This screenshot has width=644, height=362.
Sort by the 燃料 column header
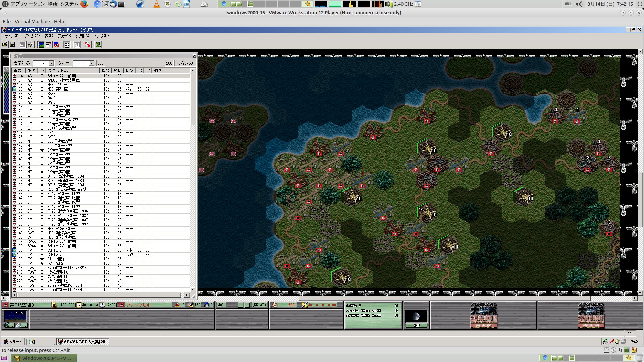(x=117, y=71)
